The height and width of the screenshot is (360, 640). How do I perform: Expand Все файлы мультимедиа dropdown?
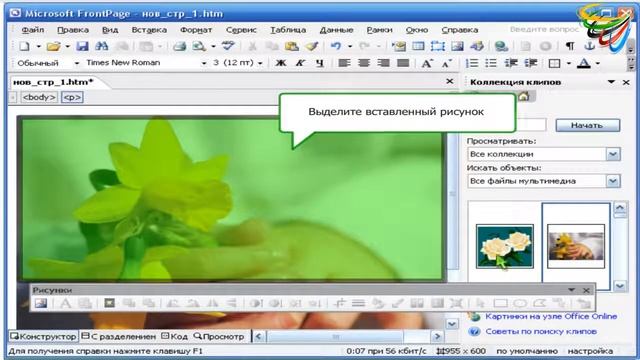coord(613,181)
